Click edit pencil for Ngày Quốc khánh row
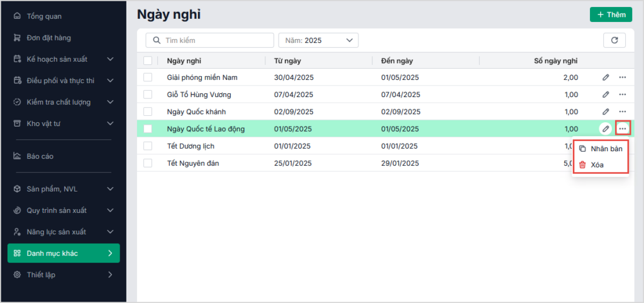 (x=606, y=111)
